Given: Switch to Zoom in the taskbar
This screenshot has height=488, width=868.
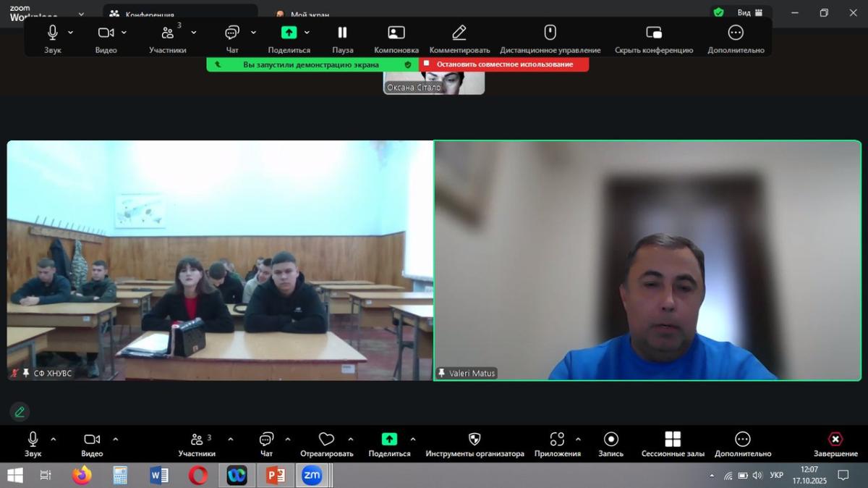Looking at the screenshot, I should click(x=312, y=476).
